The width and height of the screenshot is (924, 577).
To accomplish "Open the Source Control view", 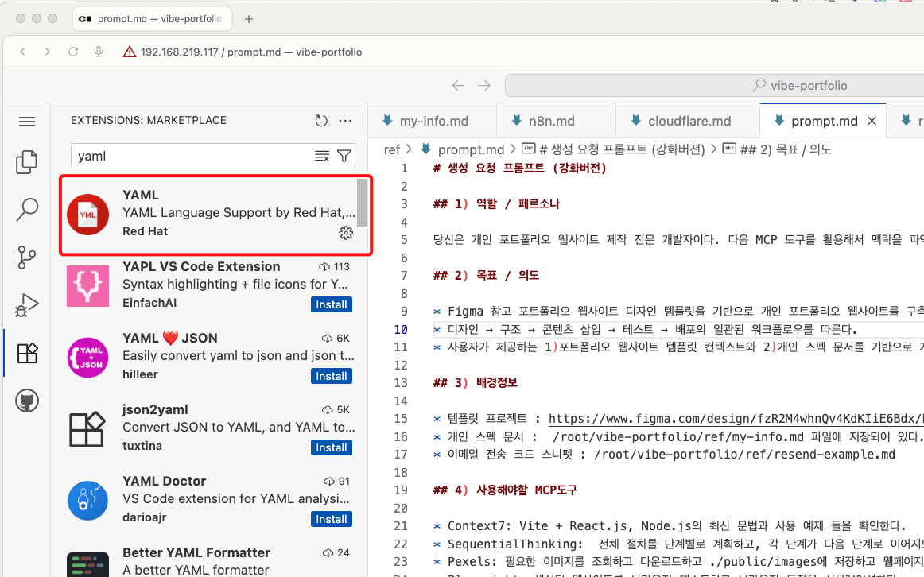I will pyautogui.click(x=27, y=258).
